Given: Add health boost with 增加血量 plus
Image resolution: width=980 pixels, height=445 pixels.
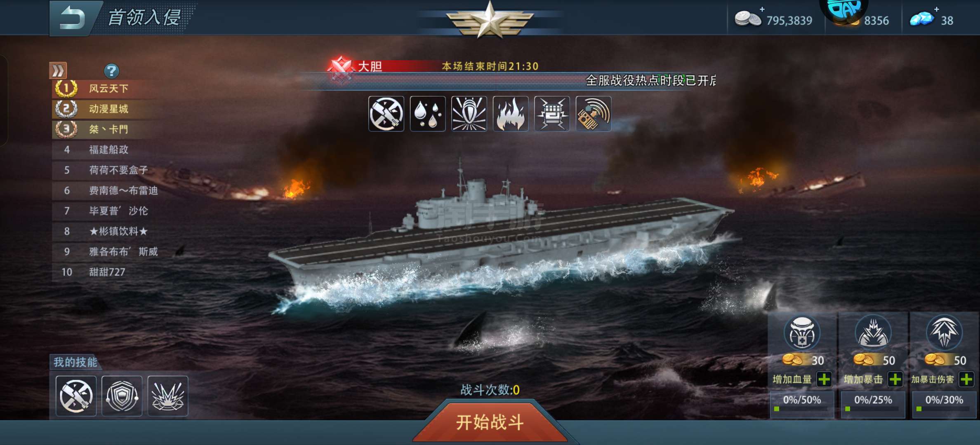Looking at the screenshot, I should click(824, 379).
